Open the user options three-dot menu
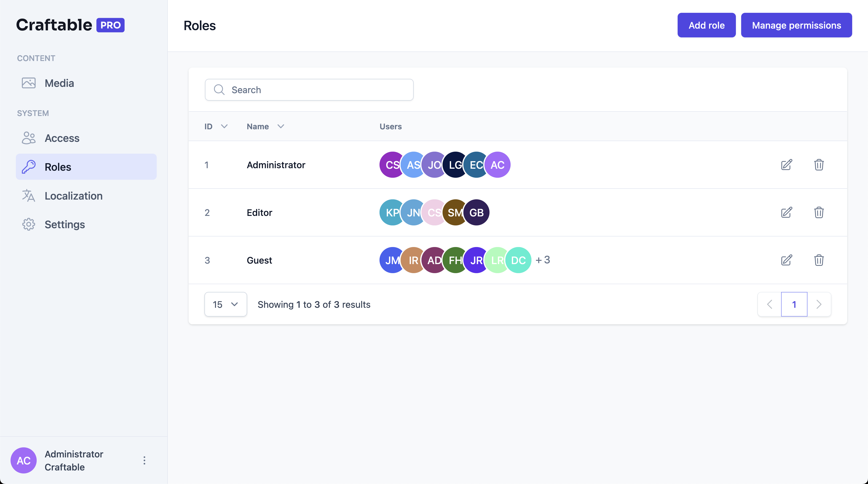 [x=144, y=460]
